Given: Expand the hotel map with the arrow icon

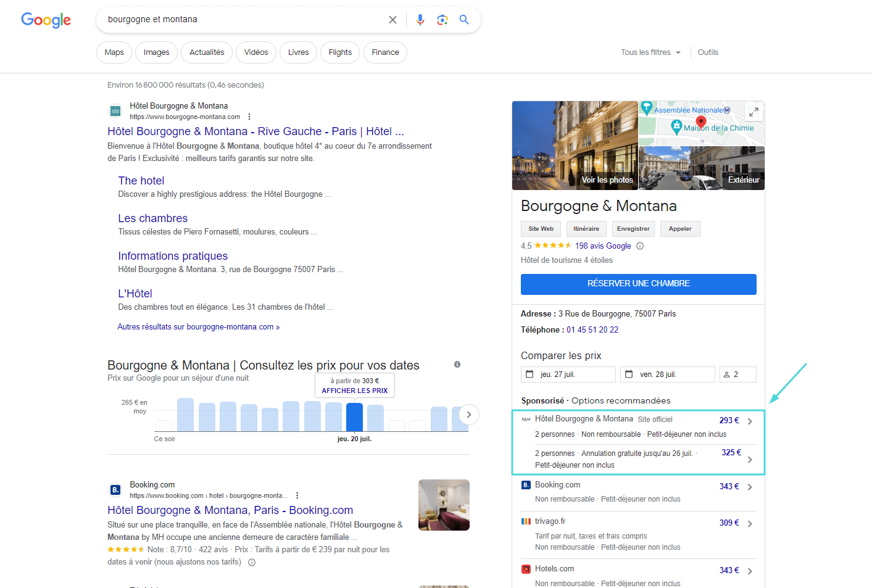Looking at the screenshot, I should tap(754, 112).
